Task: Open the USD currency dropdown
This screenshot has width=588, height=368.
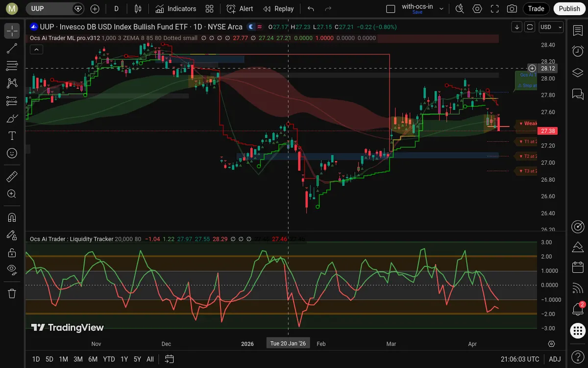Action: pyautogui.click(x=551, y=27)
